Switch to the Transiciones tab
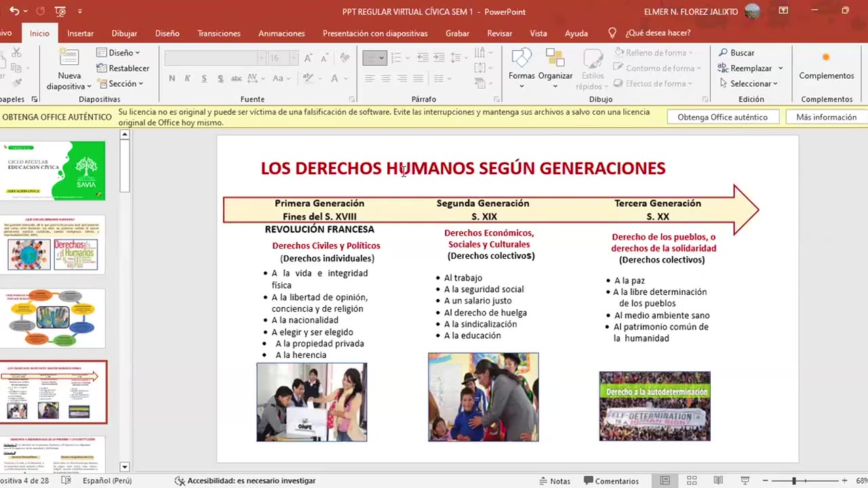Image resolution: width=868 pixels, height=488 pixels. [219, 33]
